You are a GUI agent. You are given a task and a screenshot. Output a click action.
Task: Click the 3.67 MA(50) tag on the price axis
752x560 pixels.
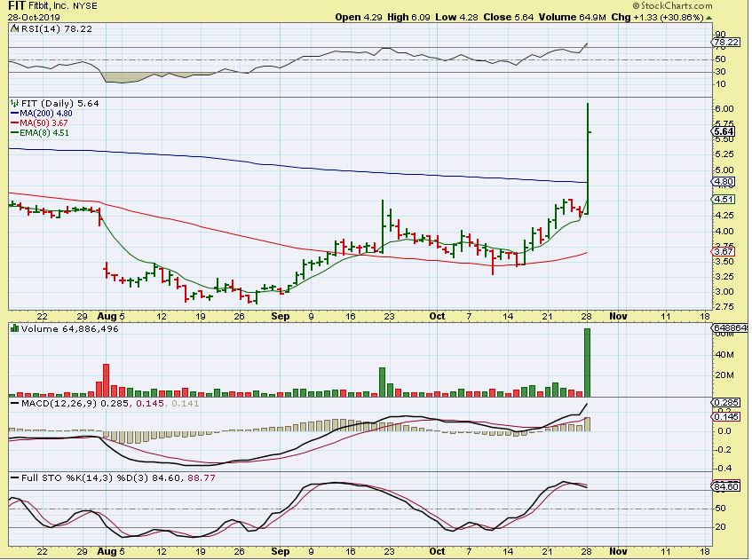(x=724, y=251)
